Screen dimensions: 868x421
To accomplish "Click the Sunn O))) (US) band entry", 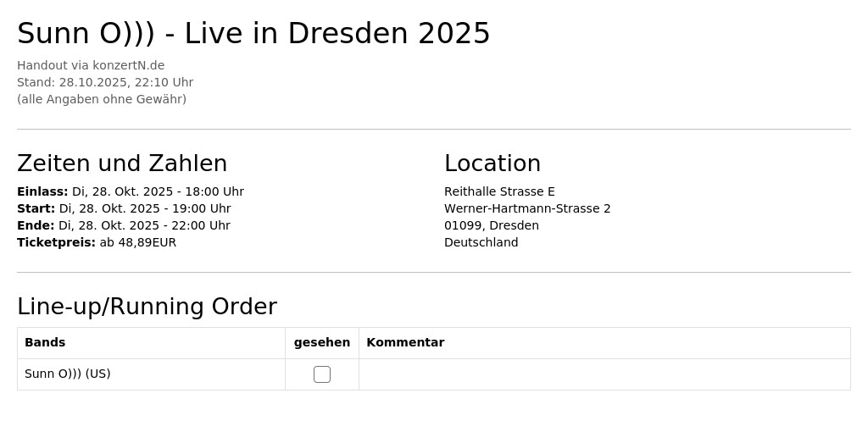I will tap(68, 374).
